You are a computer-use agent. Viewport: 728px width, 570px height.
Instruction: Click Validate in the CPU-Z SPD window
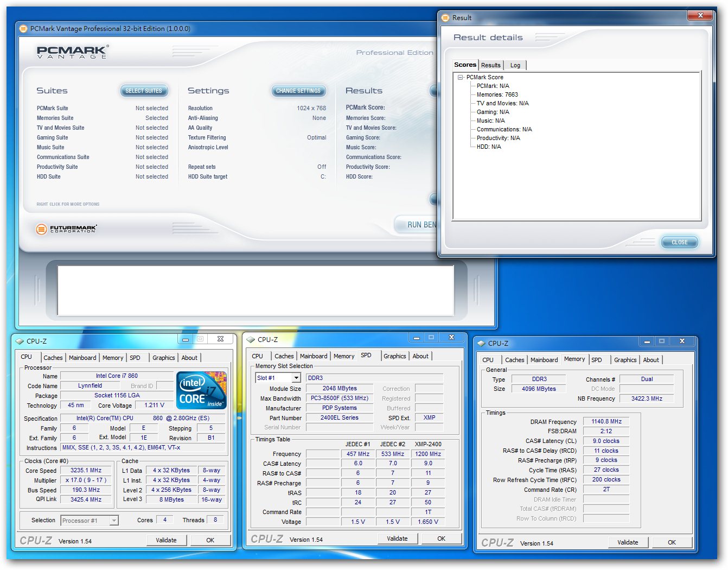[x=397, y=539]
